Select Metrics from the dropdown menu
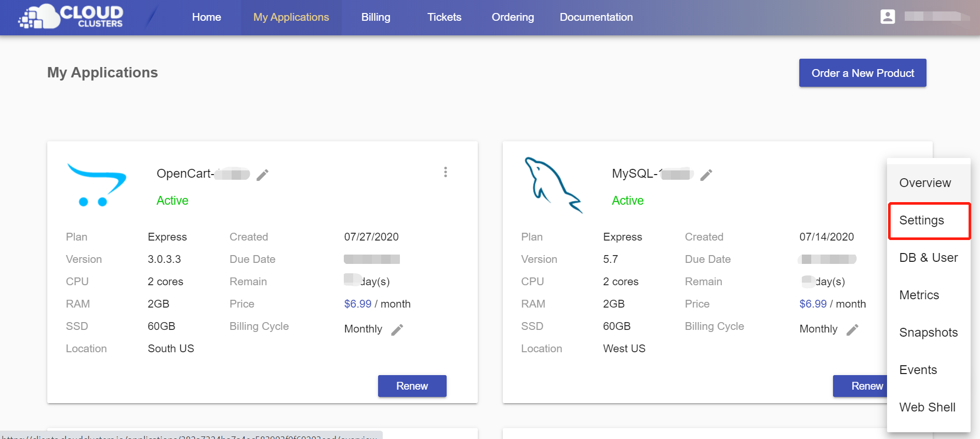 [x=929, y=295]
